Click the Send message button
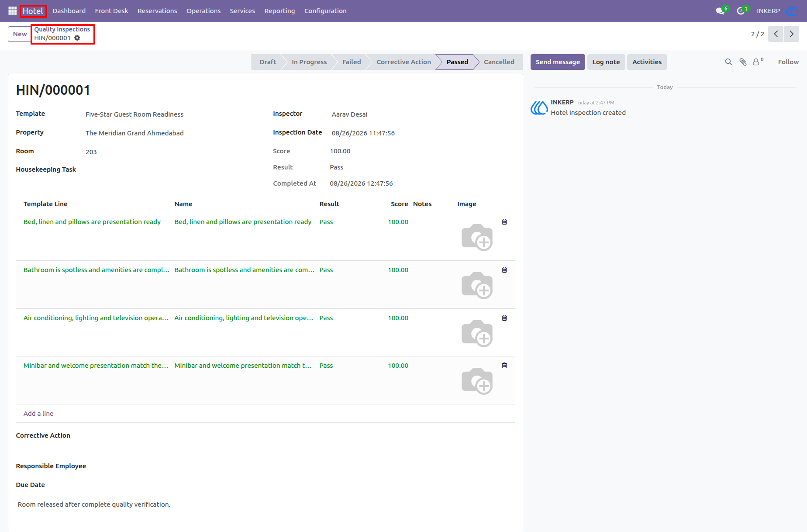The width and height of the screenshot is (807, 532). point(558,62)
